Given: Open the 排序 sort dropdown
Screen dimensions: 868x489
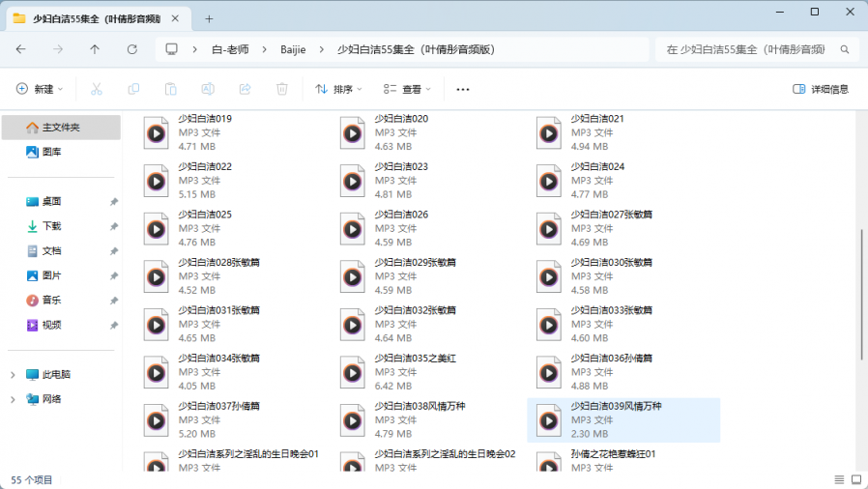Looking at the screenshot, I should [x=339, y=89].
